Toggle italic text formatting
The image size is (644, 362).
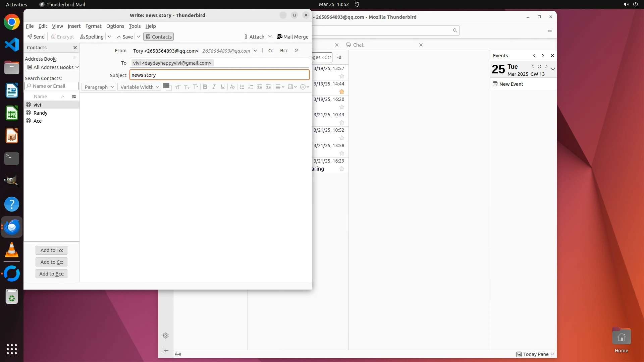(x=214, y=87)
